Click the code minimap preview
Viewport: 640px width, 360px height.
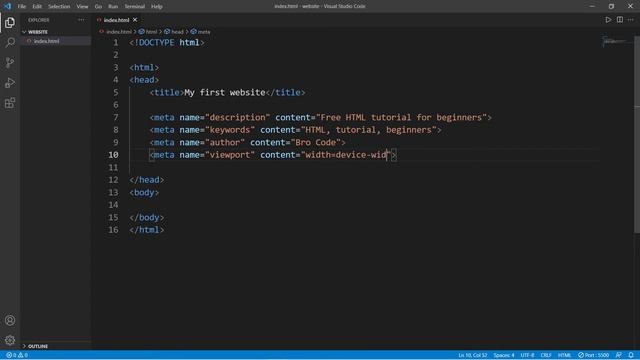[x=616, y=41]
